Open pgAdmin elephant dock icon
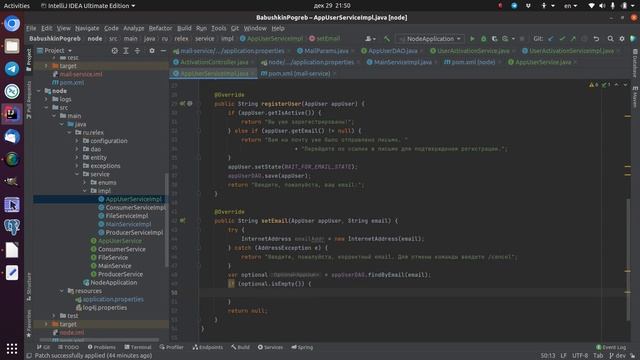 (12, 227)
